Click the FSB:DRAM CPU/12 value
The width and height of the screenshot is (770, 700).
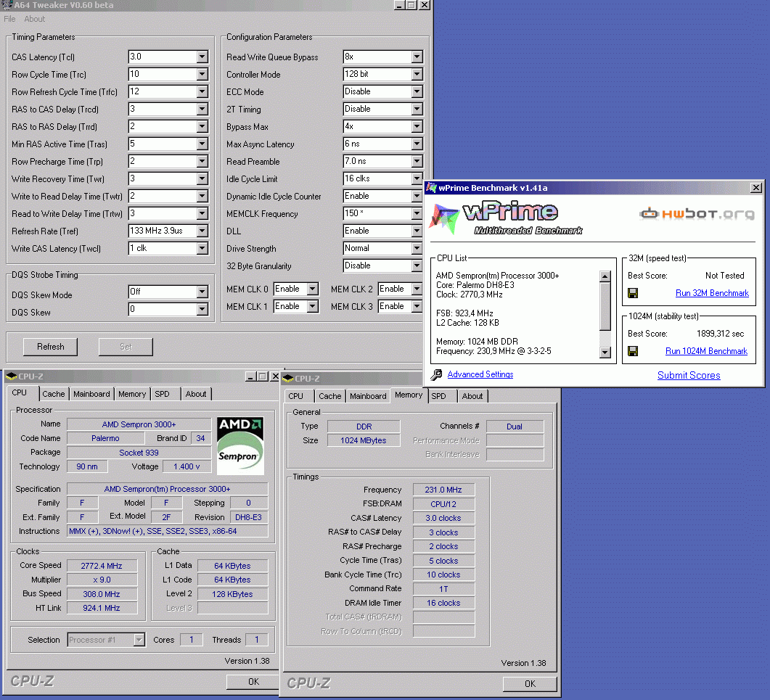point(443,503)
